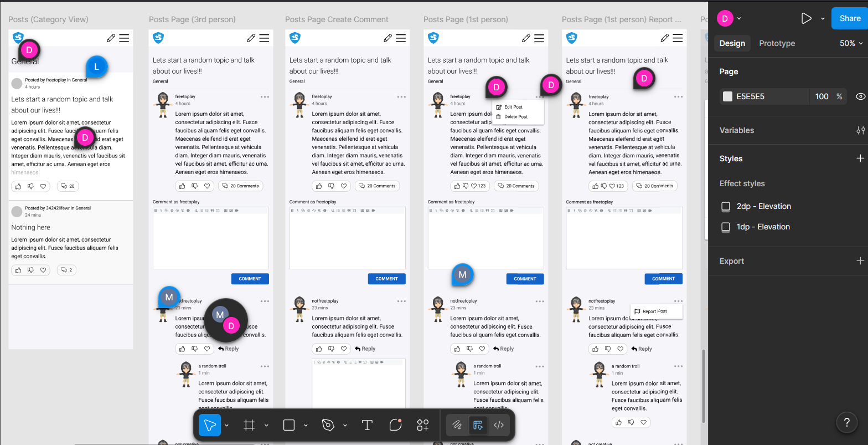Expand the user avatar menu chevron
This screenshot has width=868, height=445.
[x=739, y=18]
